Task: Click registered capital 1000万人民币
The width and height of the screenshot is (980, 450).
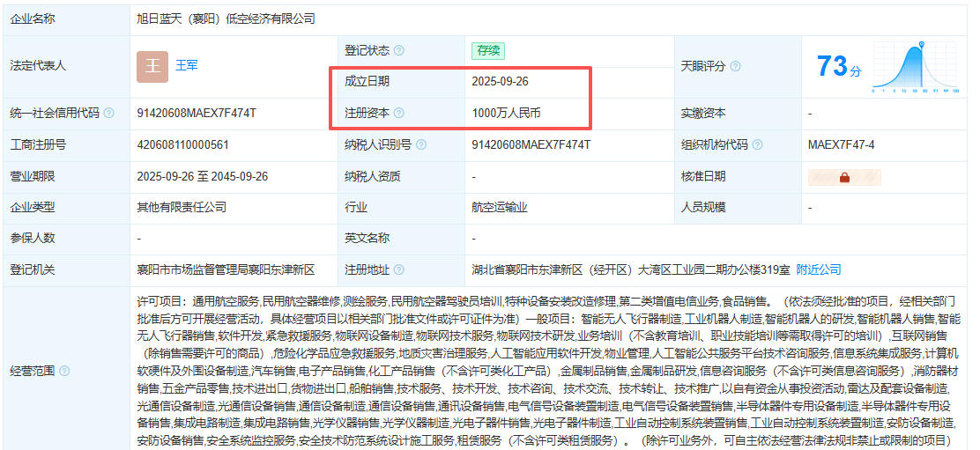Action: pyautogui.click(x=506, y=114)
